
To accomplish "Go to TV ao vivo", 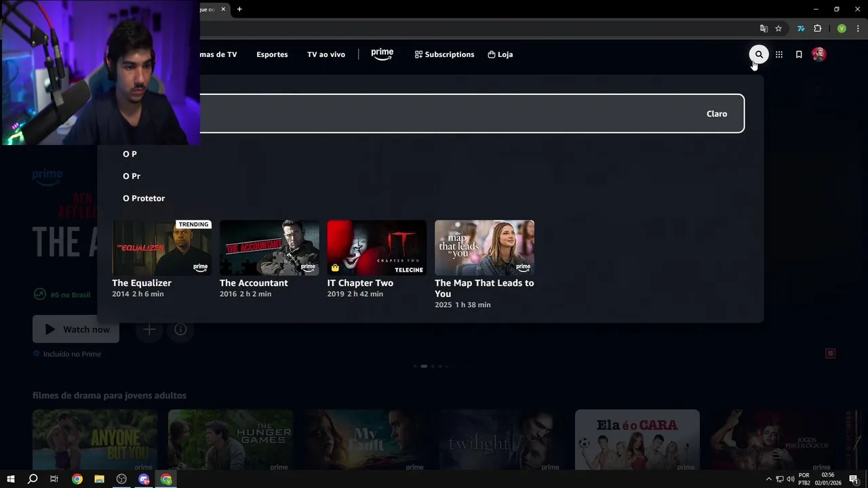I will tap(326, 54).
